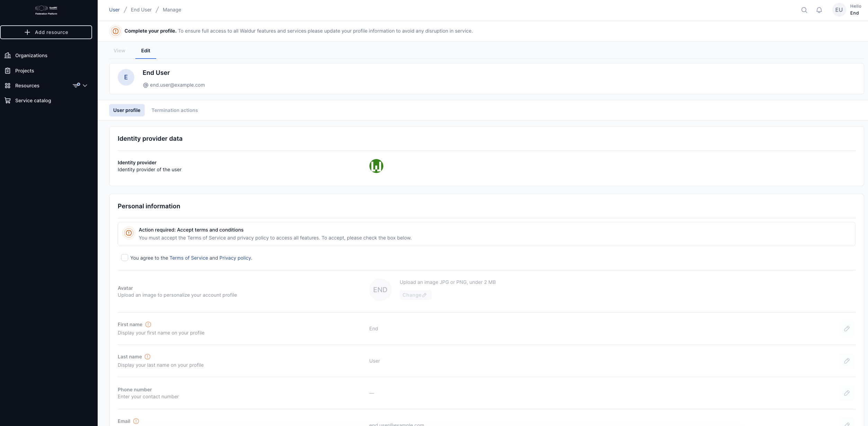
Task: Open the EU user account menu
Action: [839, 10]
